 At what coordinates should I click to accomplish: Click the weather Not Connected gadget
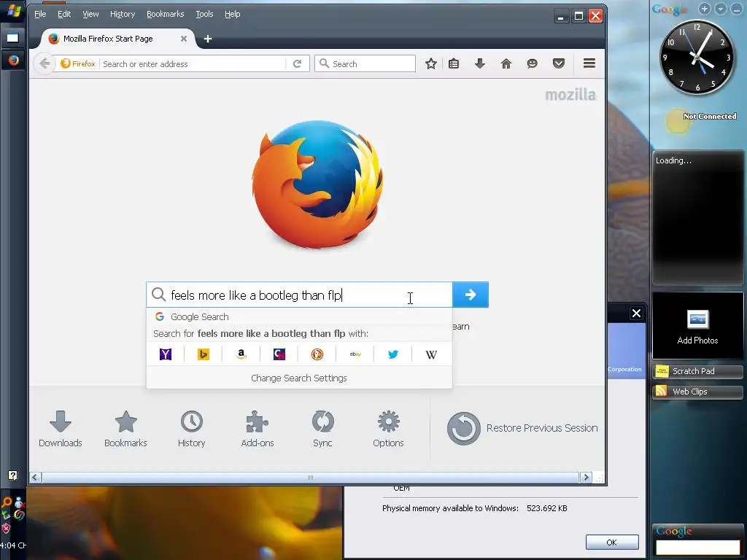[x=701, y=119]
